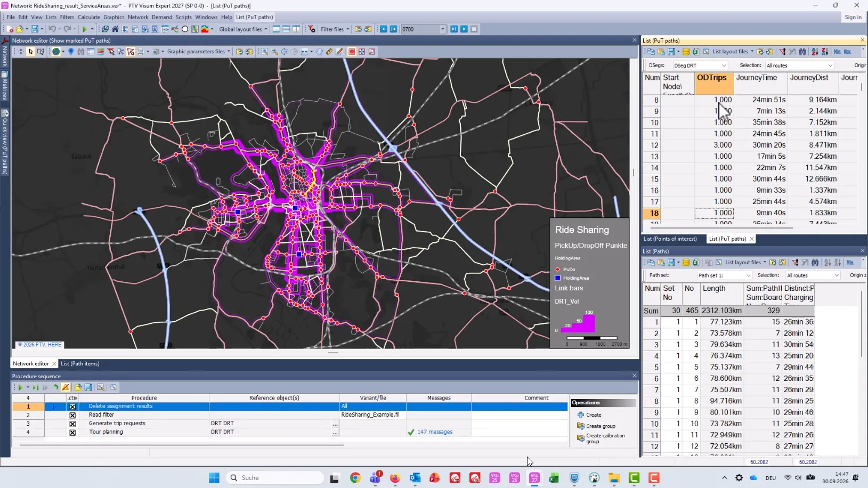Screen dimensions: 868x488
Task: Sort descending Z-A in PuT paths list
Action: click(825, 52)
